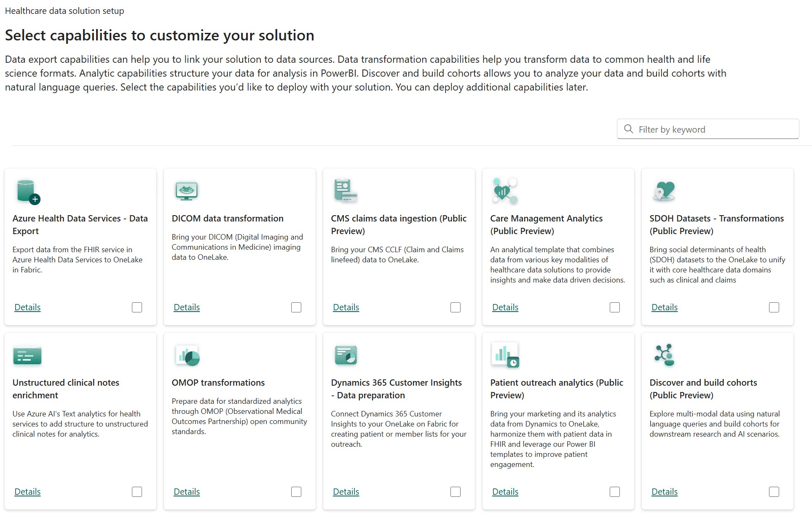View Details of CMS claims data ingestion
The width and height of the screenshot is (812, 520).
(x=346, y=307)
